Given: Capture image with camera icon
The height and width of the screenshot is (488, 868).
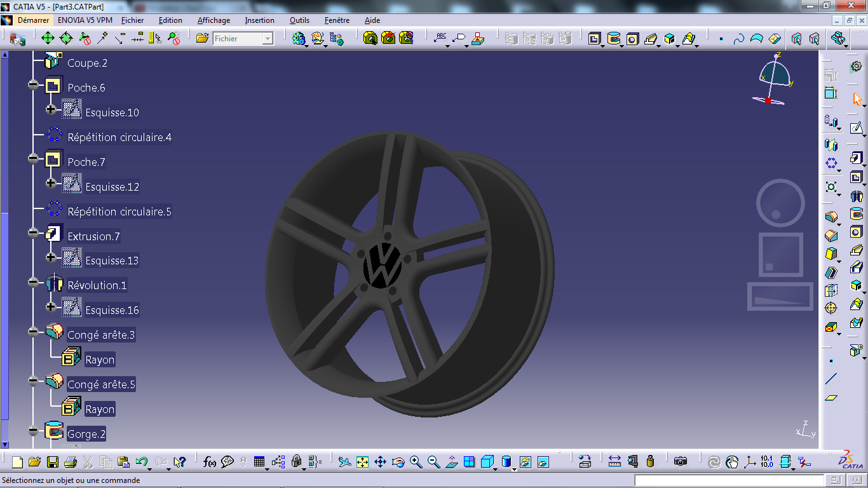Looking at the screenshot, I should [681, 462].
